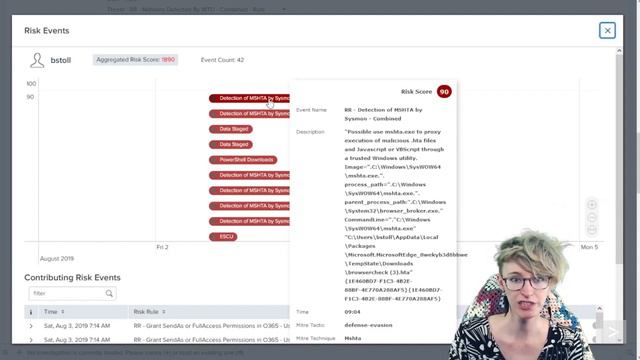Click the up arrow of the dialog scrollbar
640x360 pixels.
point(619,51)
